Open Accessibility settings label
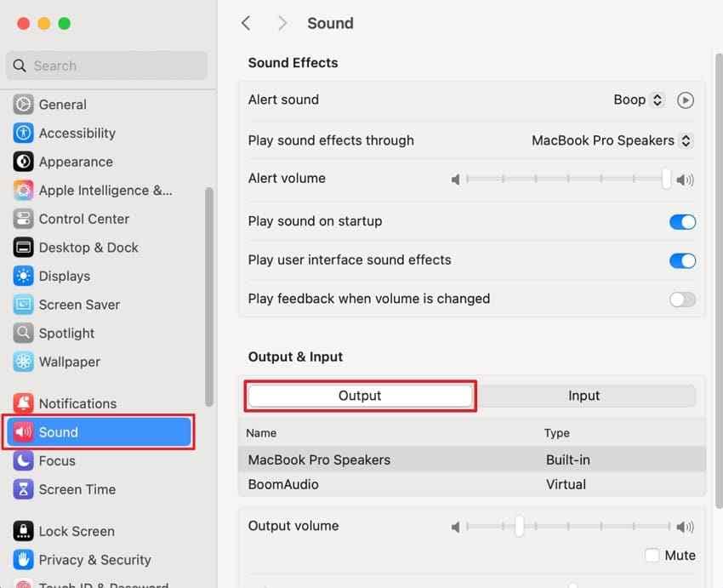 coord(77,134)
